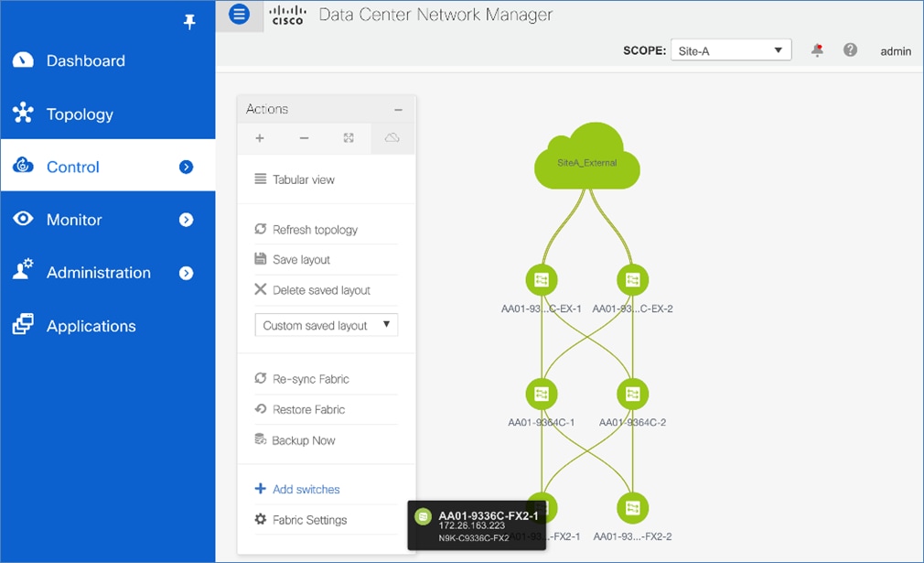Select the AA01-93...C-EX-2 switch node
The image size is (924, 563).
coord(632,279)
